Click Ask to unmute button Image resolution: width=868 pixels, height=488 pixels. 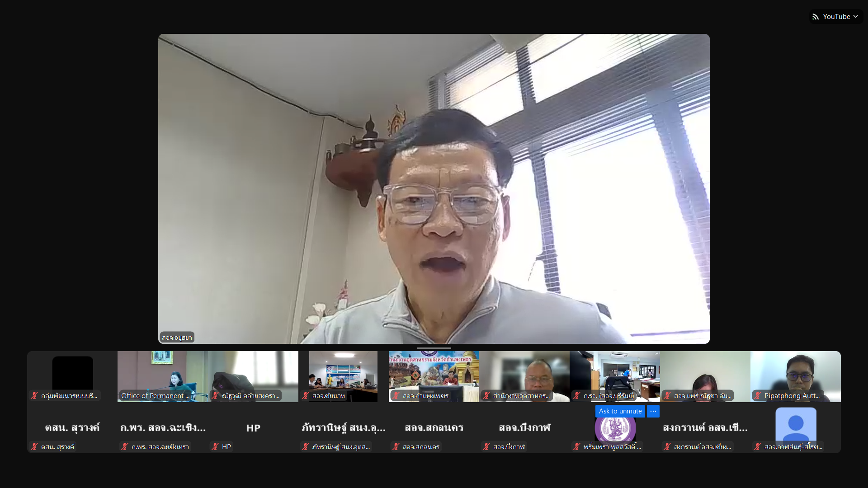620,411
